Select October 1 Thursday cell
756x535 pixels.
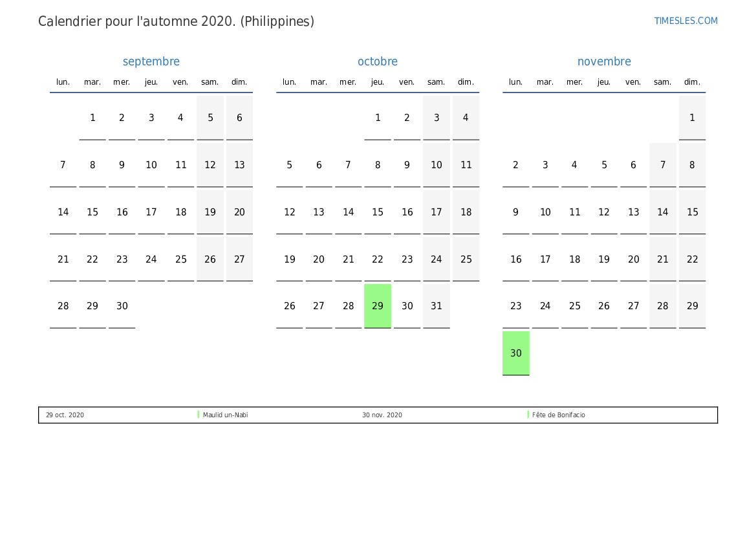pos(378,118)
